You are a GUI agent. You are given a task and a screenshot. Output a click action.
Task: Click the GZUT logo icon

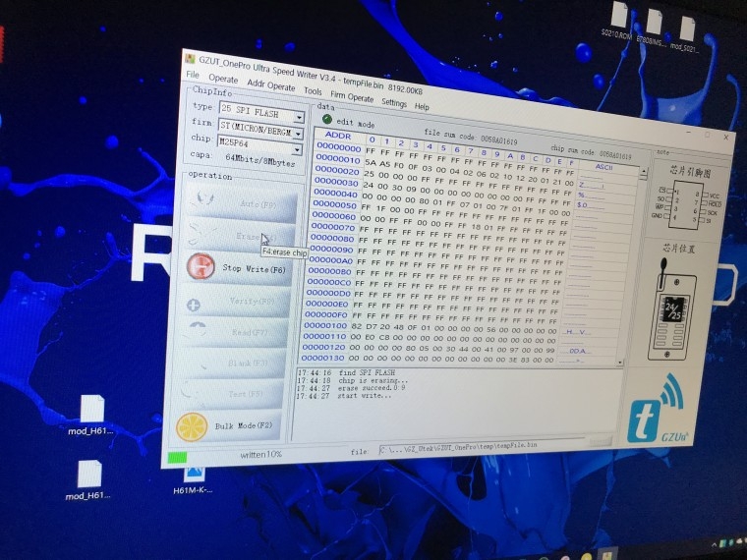657,410
